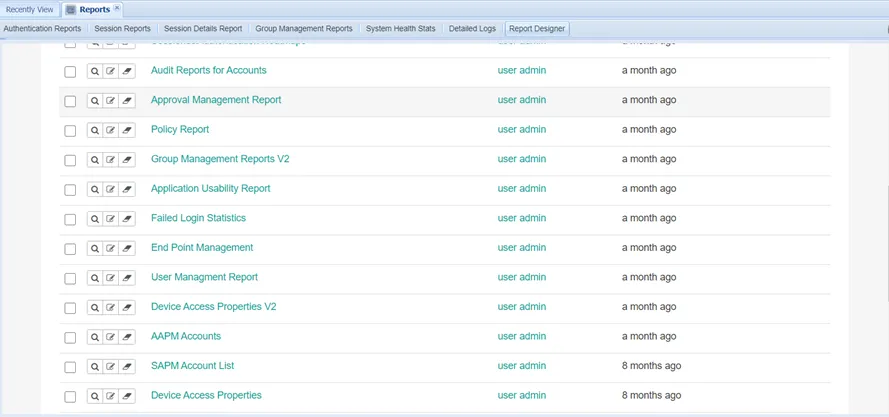The image size is (889, 417).
Task: Open the Failed Login Statistics link
Action: [x=198, y=218]
